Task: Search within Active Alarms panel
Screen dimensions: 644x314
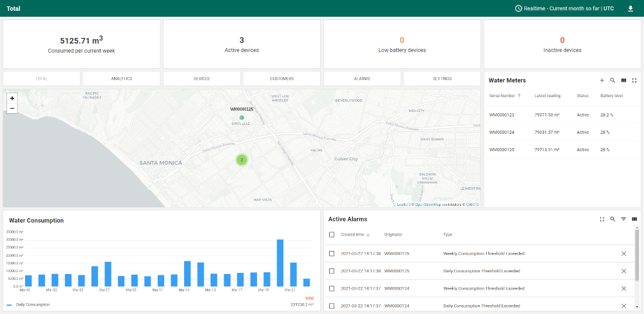Action: click(x=612, y=219)
